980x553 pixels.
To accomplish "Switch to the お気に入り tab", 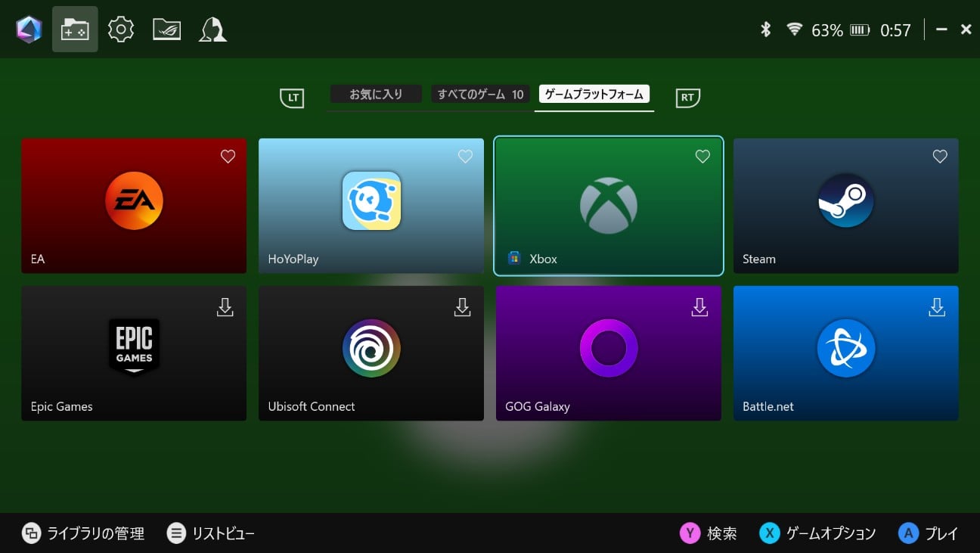I will pyautogui.click(x=376, y=95).
